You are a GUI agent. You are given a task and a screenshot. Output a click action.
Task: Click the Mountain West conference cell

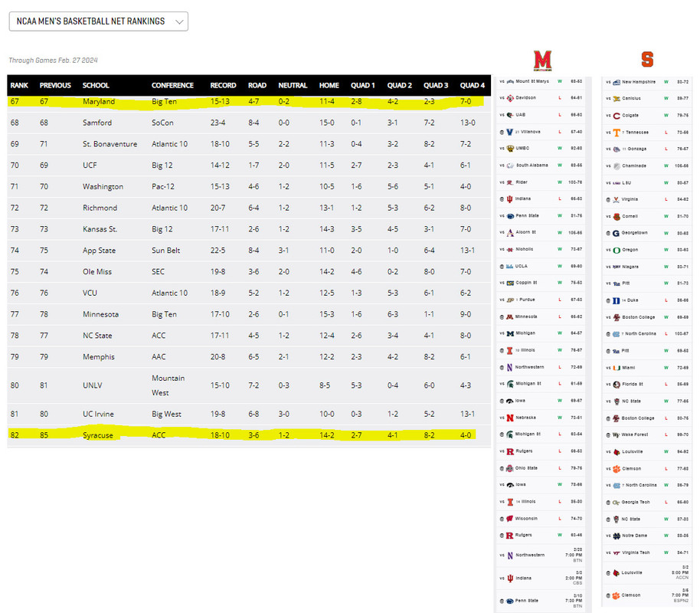click(168, 385)
